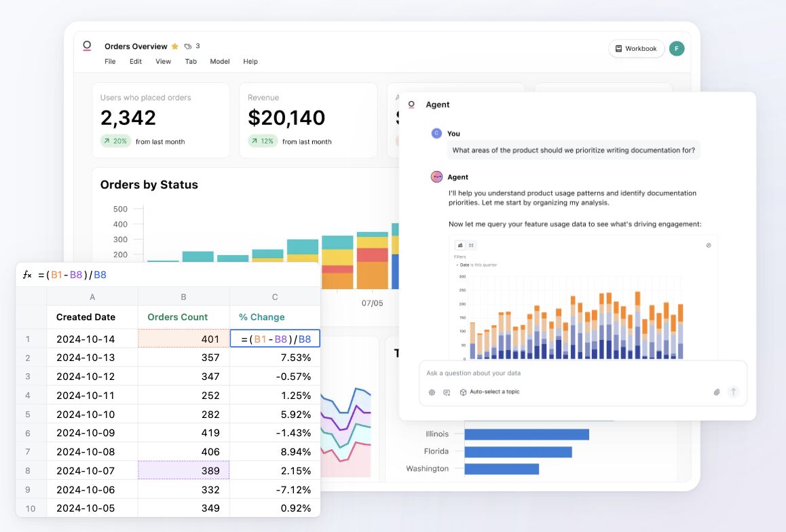Click the Omni logo in Agent panel header
The image size is (786, 532).
(x=411, y=104)
